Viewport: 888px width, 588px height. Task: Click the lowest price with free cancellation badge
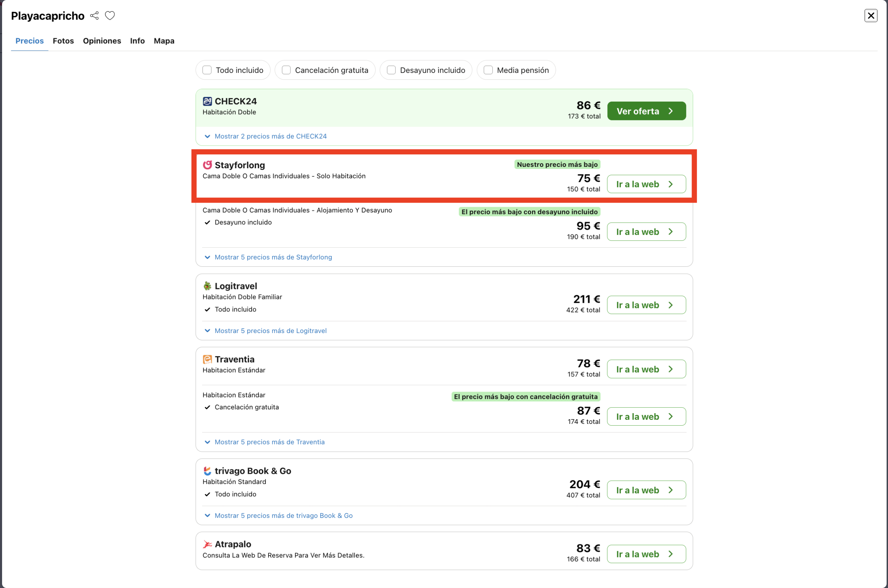(x=526, y=397)
